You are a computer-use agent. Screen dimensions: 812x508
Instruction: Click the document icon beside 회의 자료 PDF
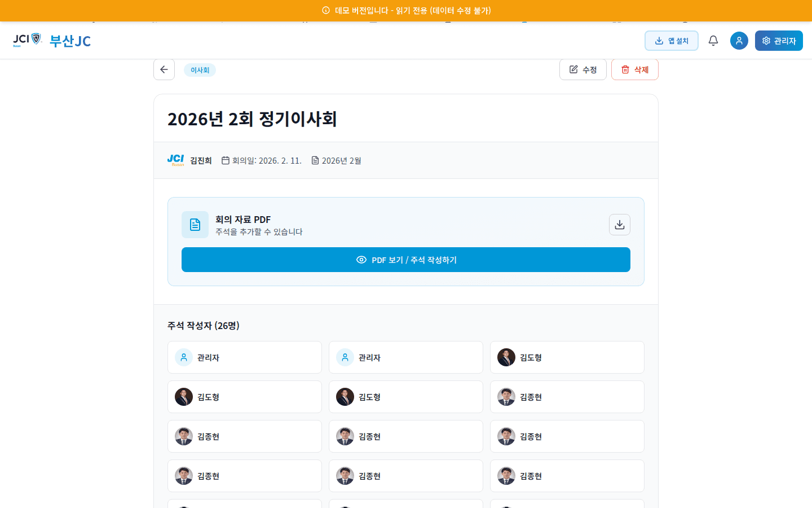tap(195, 224)
